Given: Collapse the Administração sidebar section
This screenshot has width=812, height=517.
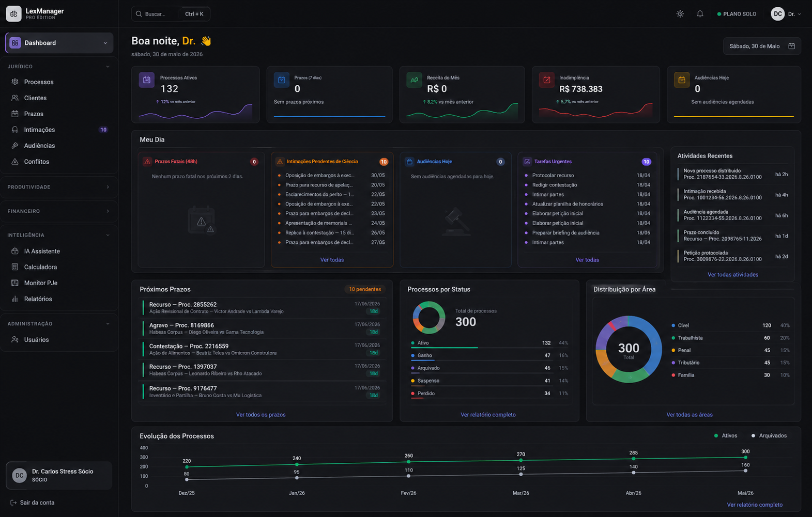Looking at the screenshot, I should [108, 324].
